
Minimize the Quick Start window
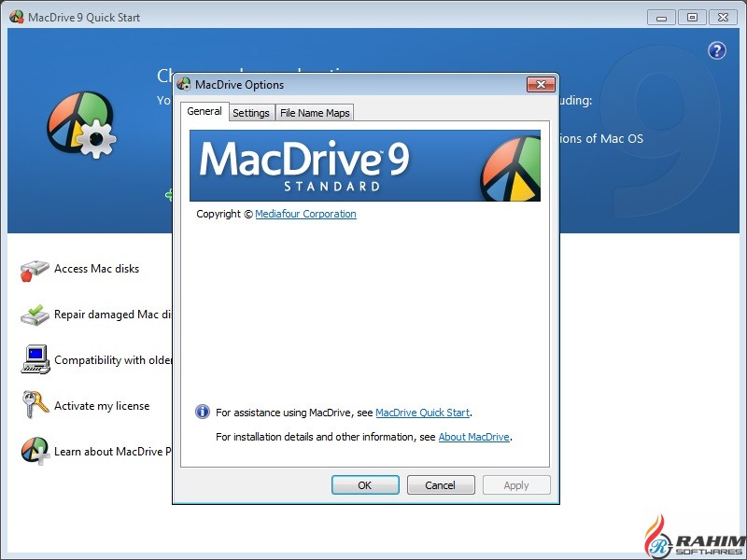coord(661,18)
